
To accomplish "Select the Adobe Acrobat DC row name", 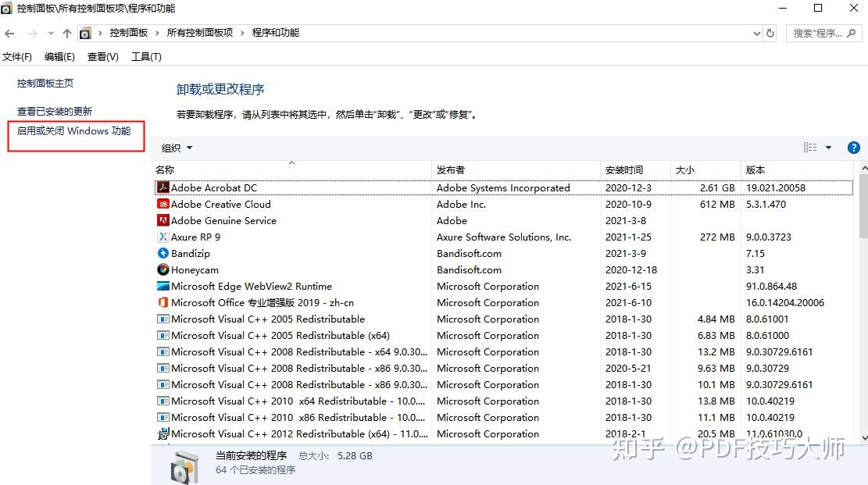I will (213, 187).
